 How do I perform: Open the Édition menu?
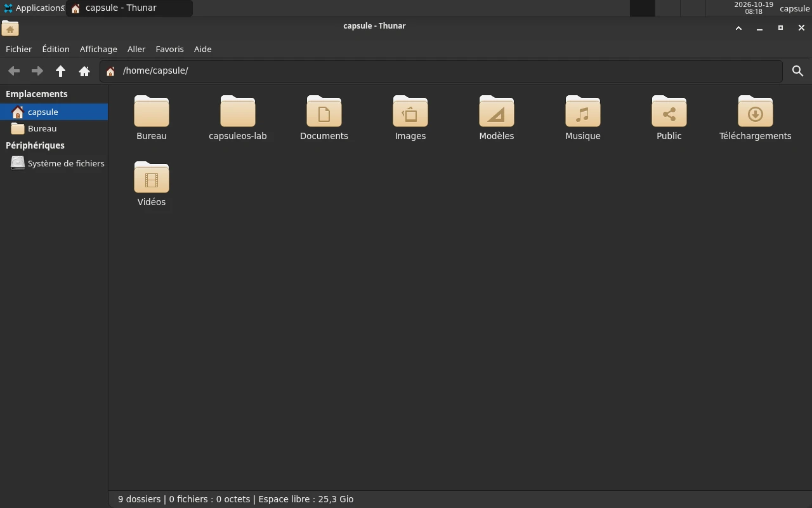pyautogui.click(x=56, y=49)
